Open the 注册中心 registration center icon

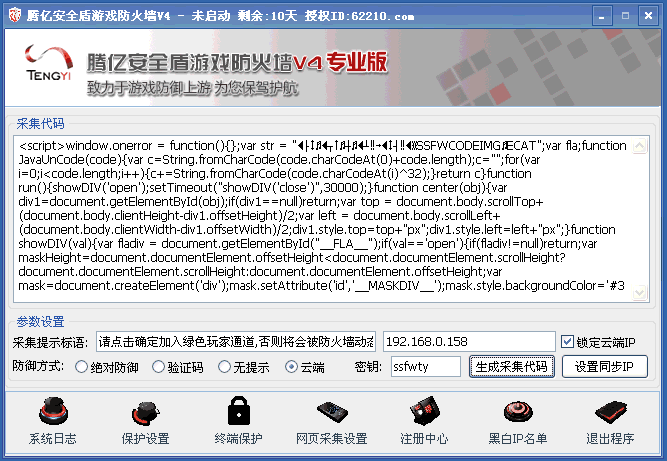click(425, 411)
